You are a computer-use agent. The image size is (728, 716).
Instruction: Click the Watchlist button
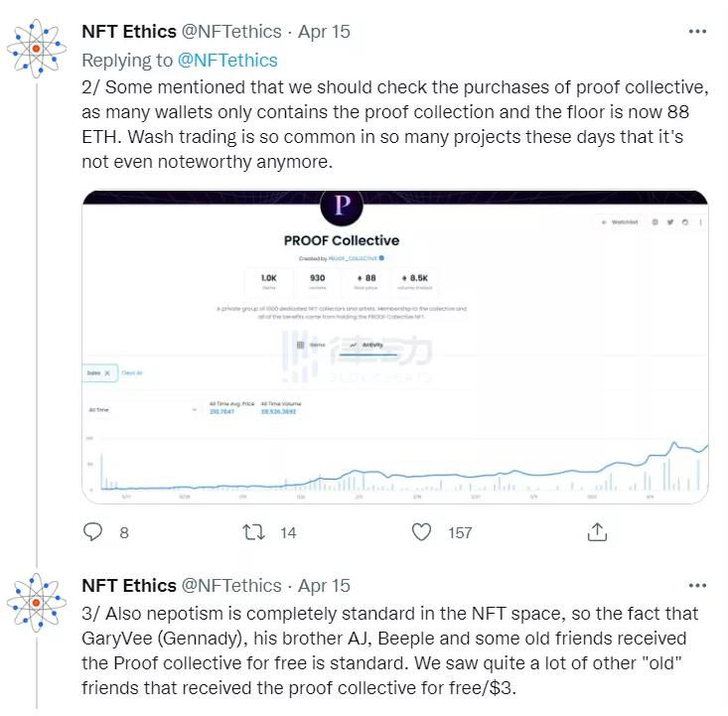pos(621,222)
